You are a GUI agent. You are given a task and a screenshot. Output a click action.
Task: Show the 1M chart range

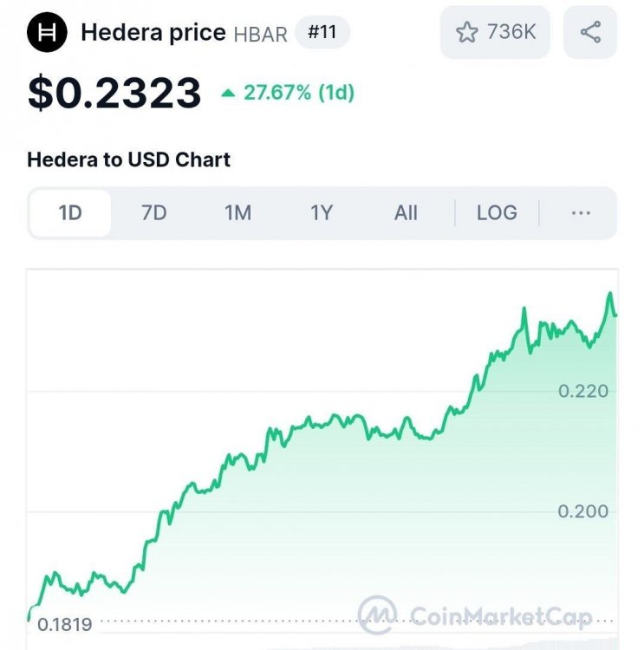point(237,212)
